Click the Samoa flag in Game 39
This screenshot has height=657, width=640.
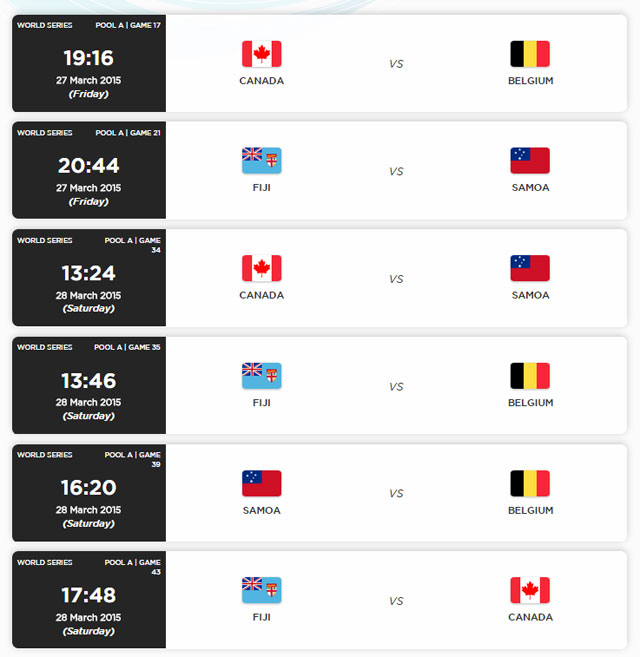pyautogui.click(x=262, y=483)
